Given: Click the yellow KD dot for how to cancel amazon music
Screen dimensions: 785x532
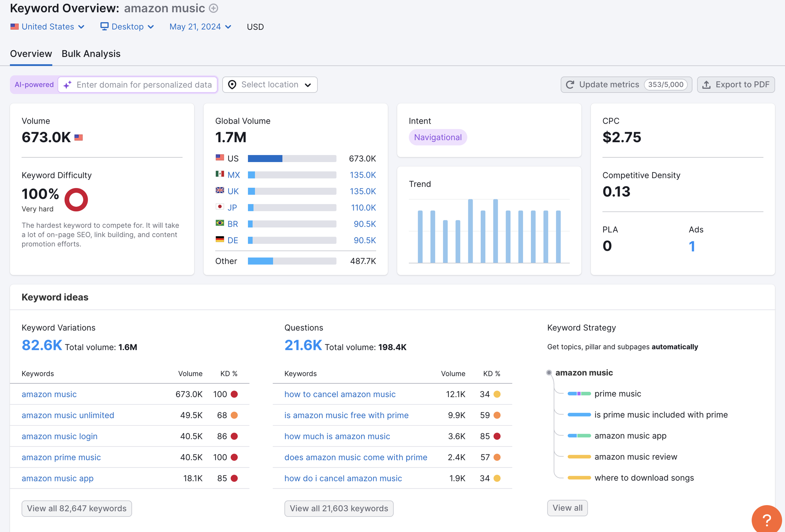Looking at the screenshot, I should pyautogui.click(x=497, y=394).
